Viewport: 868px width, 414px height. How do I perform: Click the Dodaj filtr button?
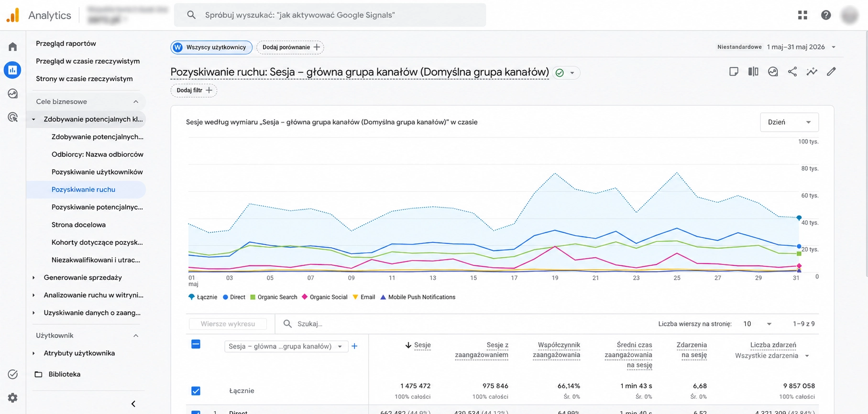coord(194,90)
